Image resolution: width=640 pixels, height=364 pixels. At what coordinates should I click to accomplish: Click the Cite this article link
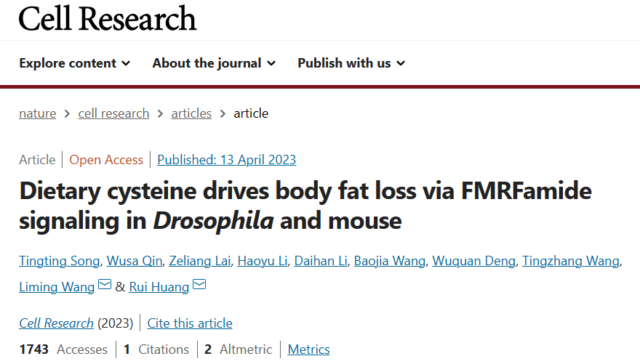click(x=190, y=323)
